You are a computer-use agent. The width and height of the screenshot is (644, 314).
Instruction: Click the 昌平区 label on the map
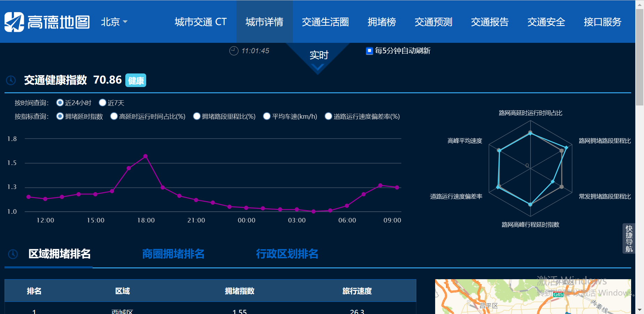coord(489,306)
